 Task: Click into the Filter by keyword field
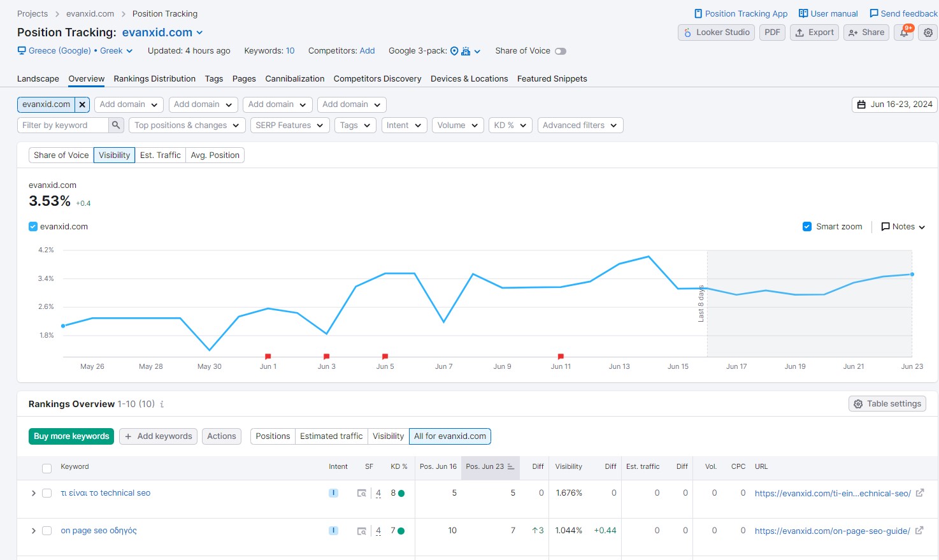(x=62, y=126)
